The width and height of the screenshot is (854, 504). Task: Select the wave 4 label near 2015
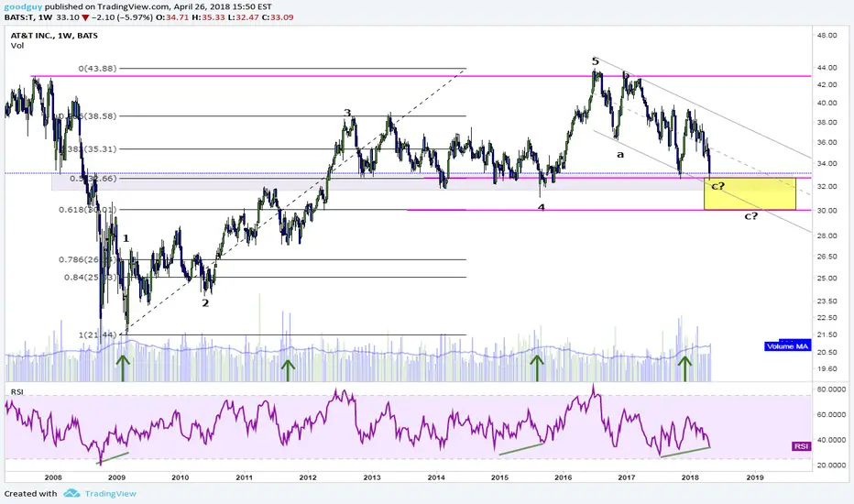tap(541, 207)
